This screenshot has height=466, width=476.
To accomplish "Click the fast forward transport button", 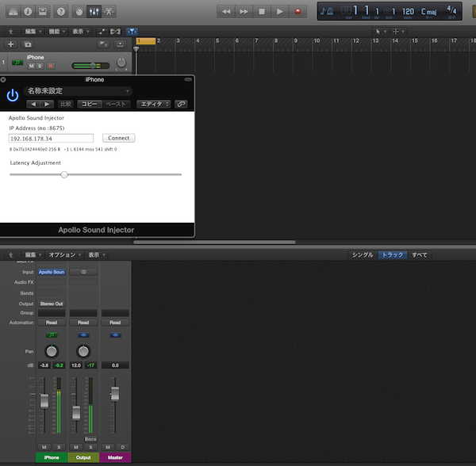I will (244, 12).
